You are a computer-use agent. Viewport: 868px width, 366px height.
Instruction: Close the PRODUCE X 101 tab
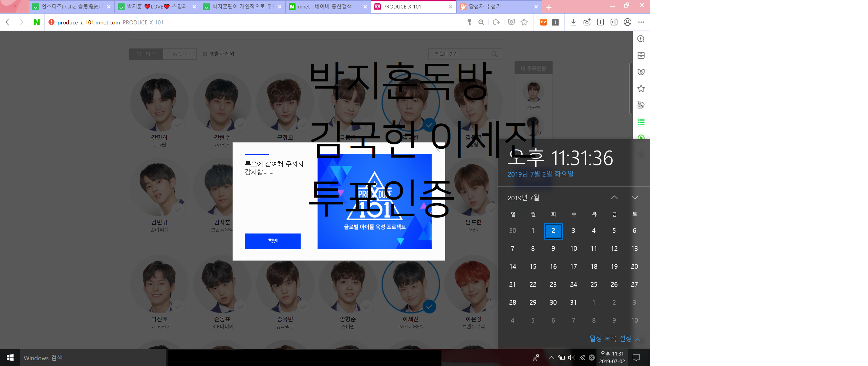click(x=450, y=7)
